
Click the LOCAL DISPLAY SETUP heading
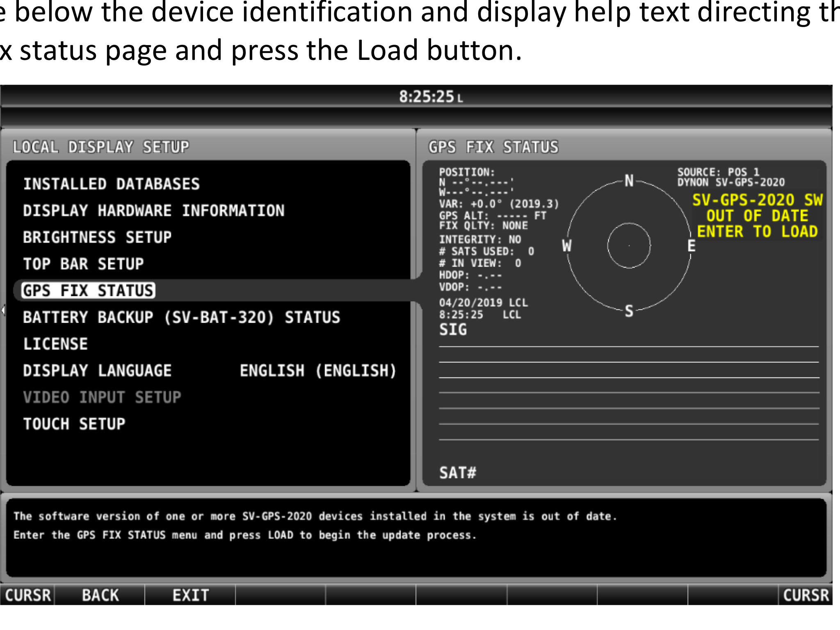point(101,147)
